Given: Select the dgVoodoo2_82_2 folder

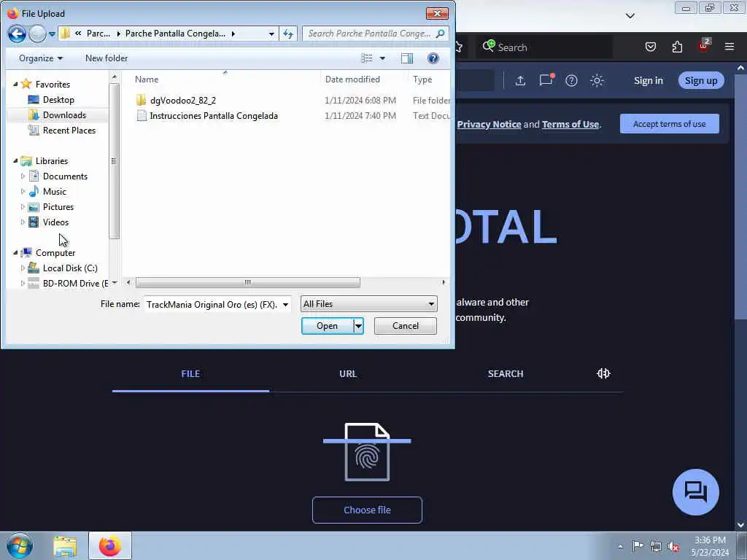Looking at the screenshot, I should pos(183,100).
